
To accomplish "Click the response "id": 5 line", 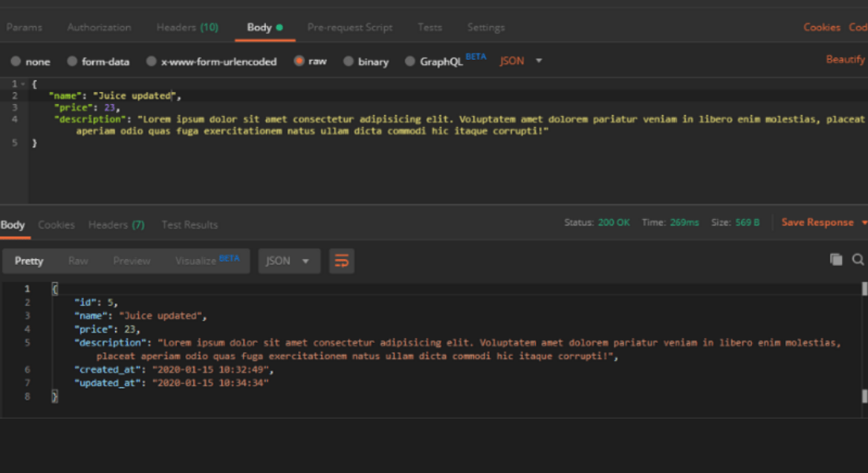I will click(x=95, y=303).
